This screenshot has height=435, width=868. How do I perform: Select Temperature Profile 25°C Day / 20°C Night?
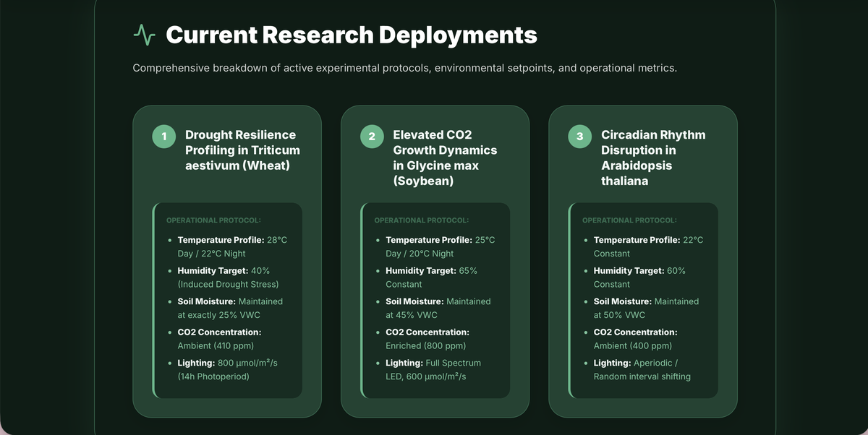pyautogui.click(x=441, y=246)
